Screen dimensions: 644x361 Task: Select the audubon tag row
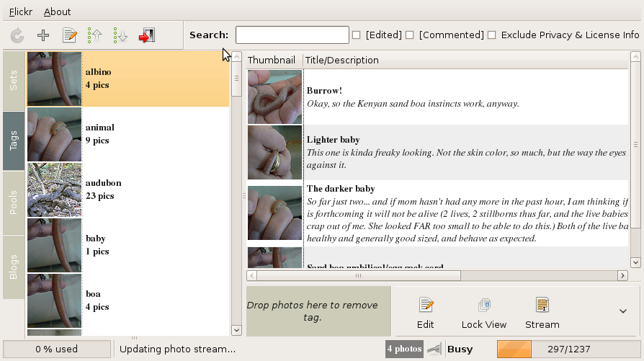coord(128,190)
